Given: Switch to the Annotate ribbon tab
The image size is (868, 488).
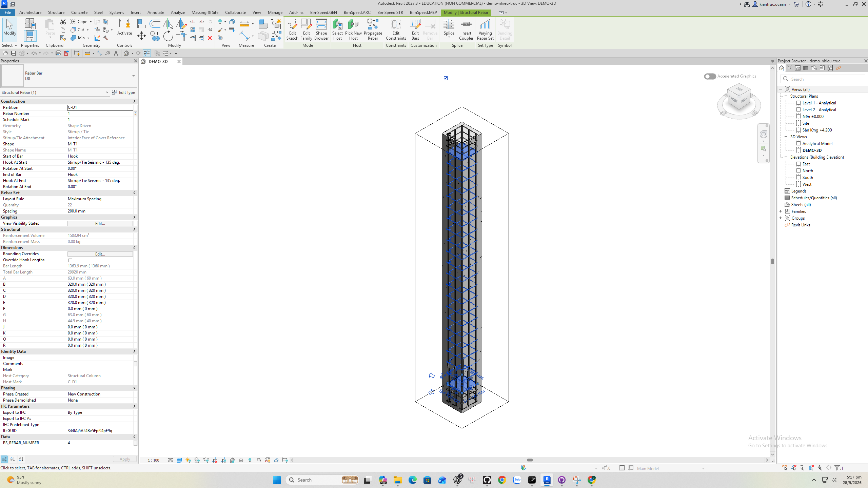Looking at the screenshot, I should click(156, 13).
